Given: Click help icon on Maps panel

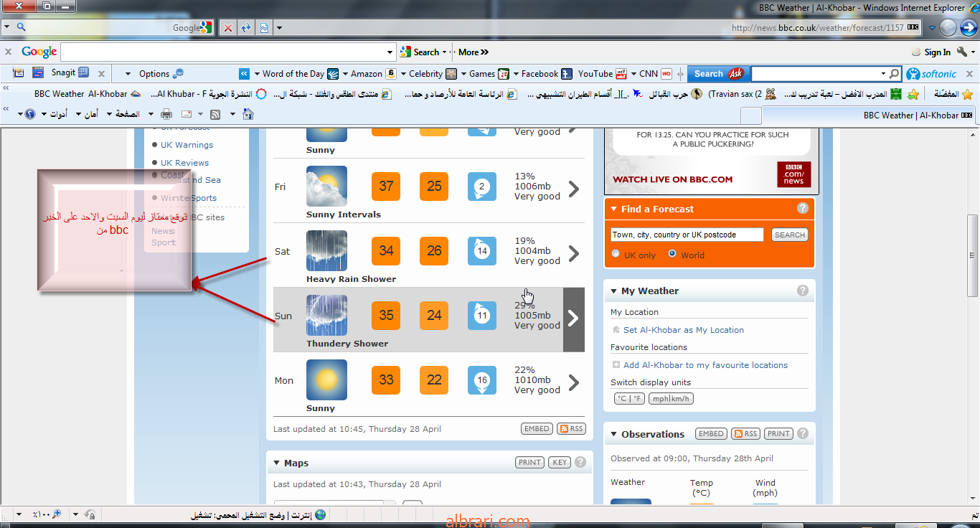Looking at the screenshot, I should point(580,463).
